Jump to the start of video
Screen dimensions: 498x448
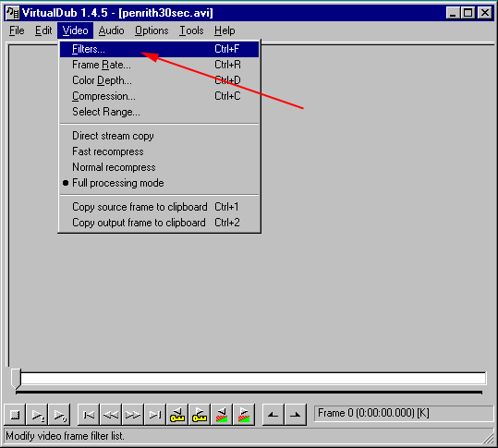pos(89,415)
